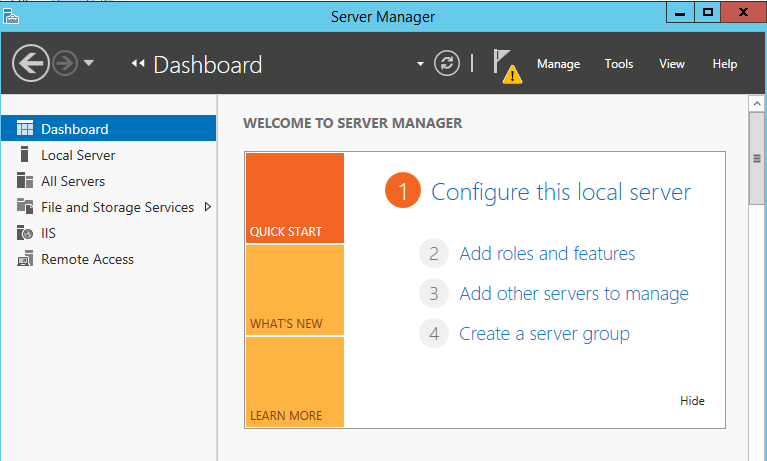The height and width of the screenshot is (461, 767).
Task: Open File and Storage Services page
Action: (x=109, y=207)
